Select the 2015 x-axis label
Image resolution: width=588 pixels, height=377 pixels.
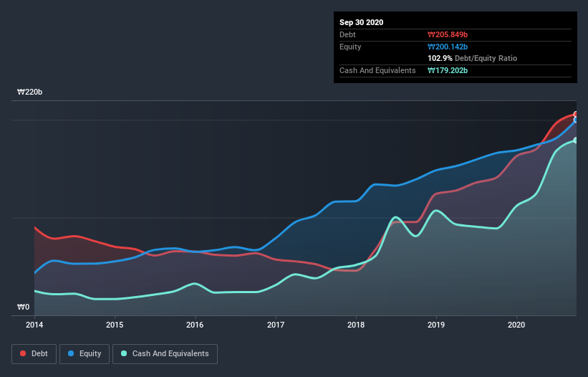coord(115,325)
